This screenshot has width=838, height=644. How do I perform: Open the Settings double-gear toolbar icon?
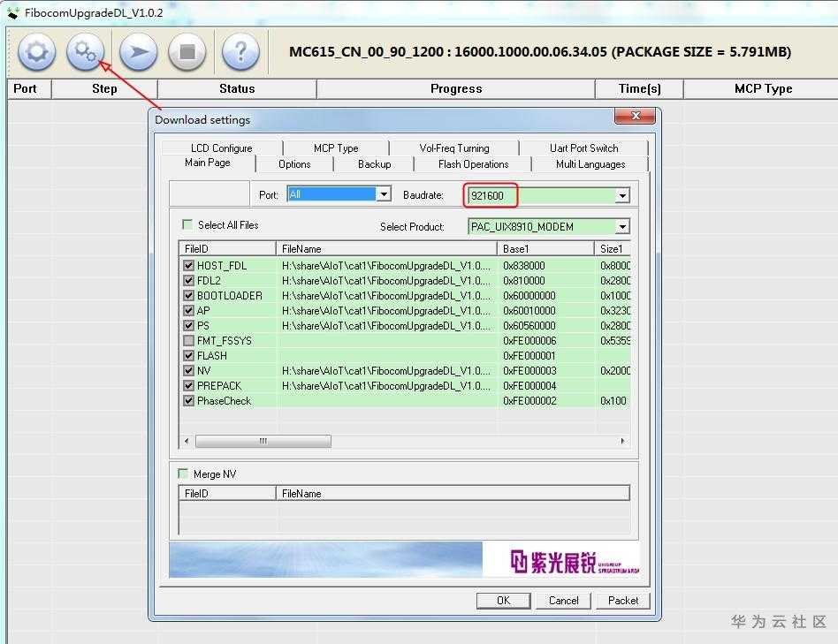(85, 52)
